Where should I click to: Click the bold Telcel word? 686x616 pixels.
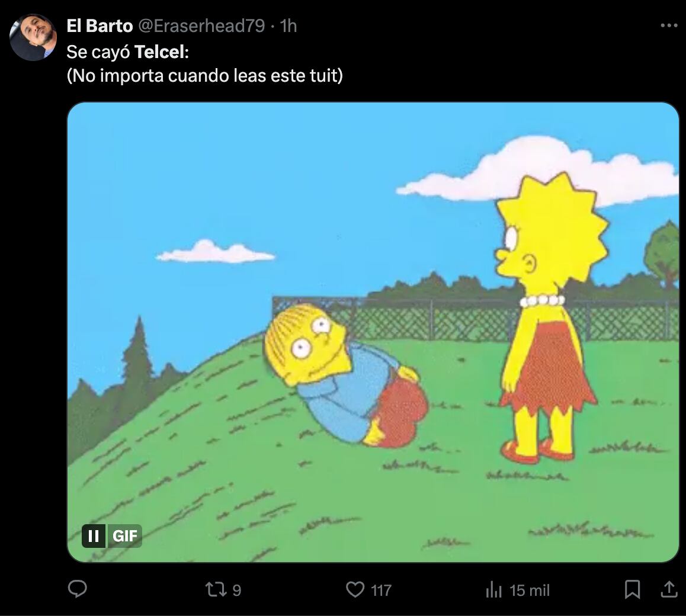coord(161,52)
